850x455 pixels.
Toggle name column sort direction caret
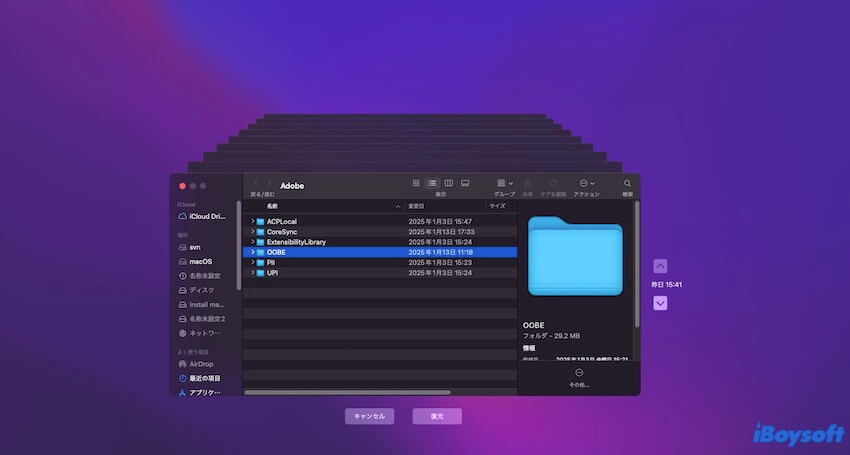point(398,206)
